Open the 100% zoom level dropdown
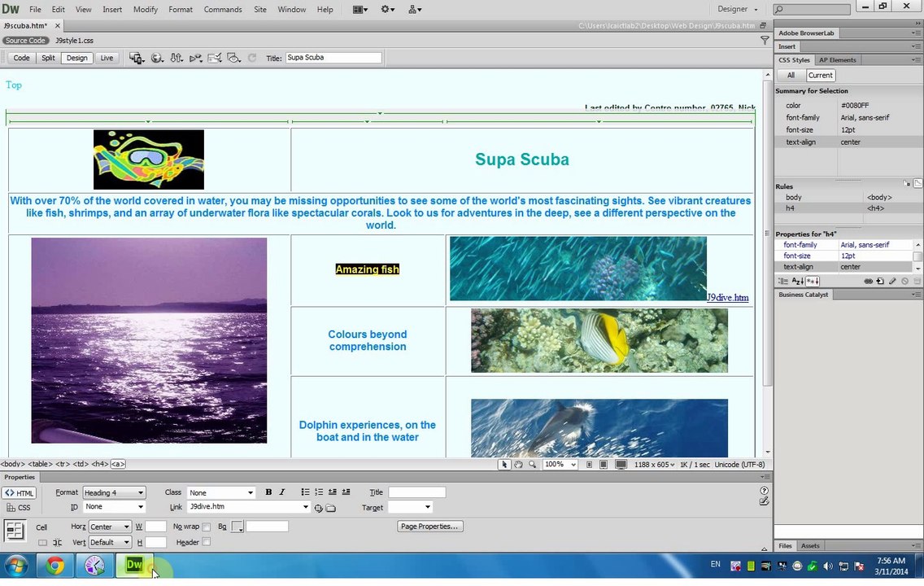The image size is (924, 586). 560,465
